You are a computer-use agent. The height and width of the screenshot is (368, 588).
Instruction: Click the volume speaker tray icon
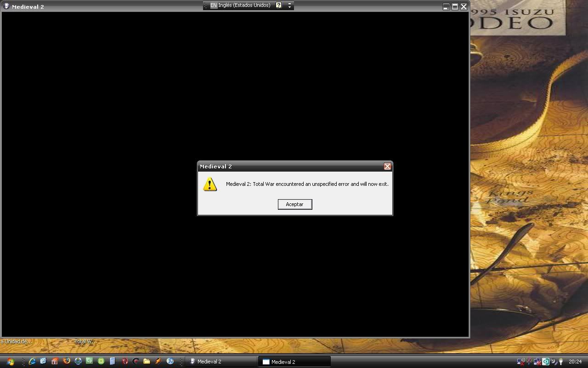[x=554, y=362]
